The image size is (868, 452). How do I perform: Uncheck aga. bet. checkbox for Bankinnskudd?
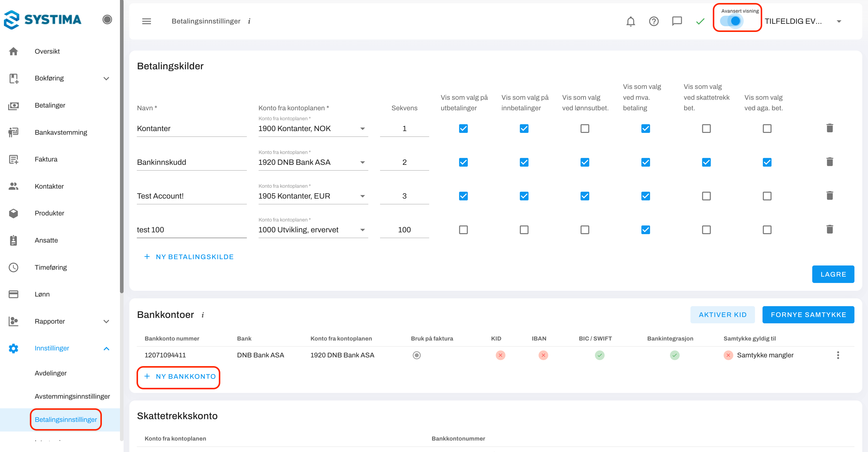(x=767, y=162)
